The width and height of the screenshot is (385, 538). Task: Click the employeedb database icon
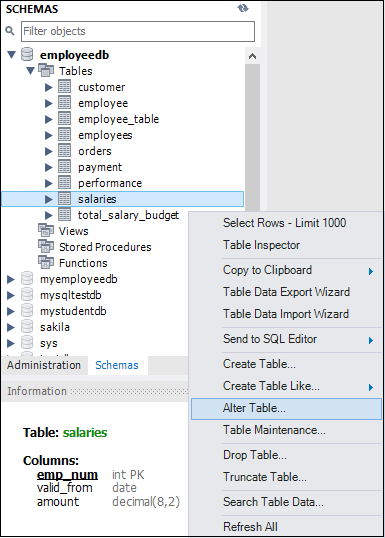click(x=27, y=55)
